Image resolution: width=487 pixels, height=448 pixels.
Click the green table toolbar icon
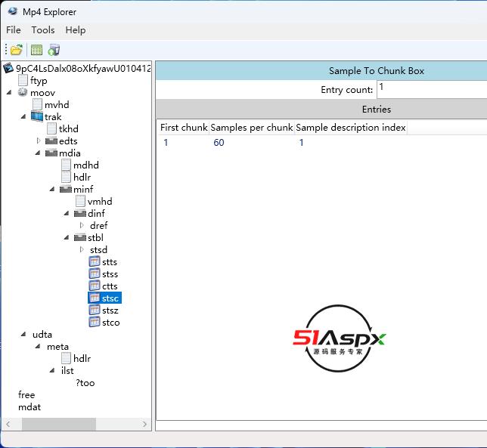pyautogui.click(x=36, y=50)
